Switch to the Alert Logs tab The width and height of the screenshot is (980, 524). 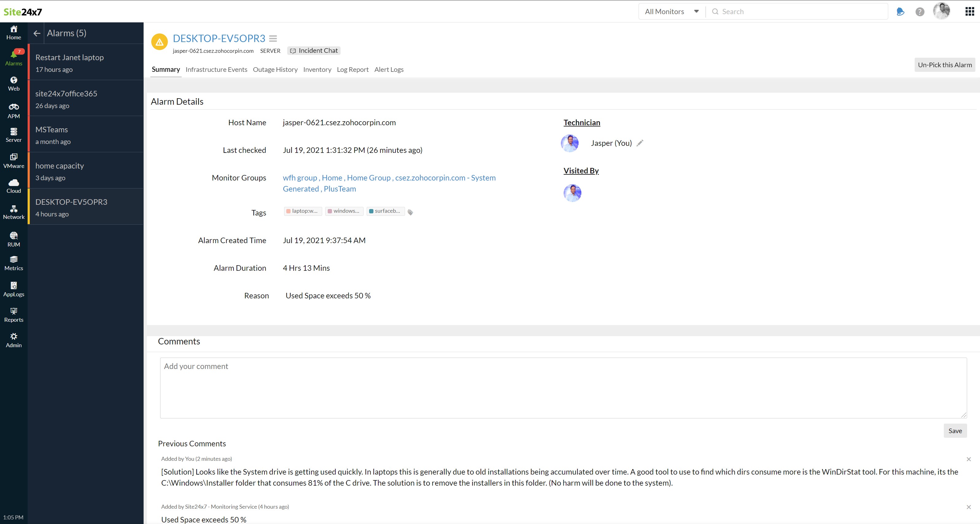coord(388,70)
